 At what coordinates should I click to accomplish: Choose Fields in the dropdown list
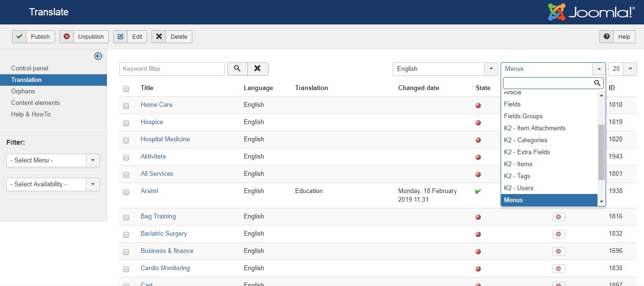(x=550, y=104)
